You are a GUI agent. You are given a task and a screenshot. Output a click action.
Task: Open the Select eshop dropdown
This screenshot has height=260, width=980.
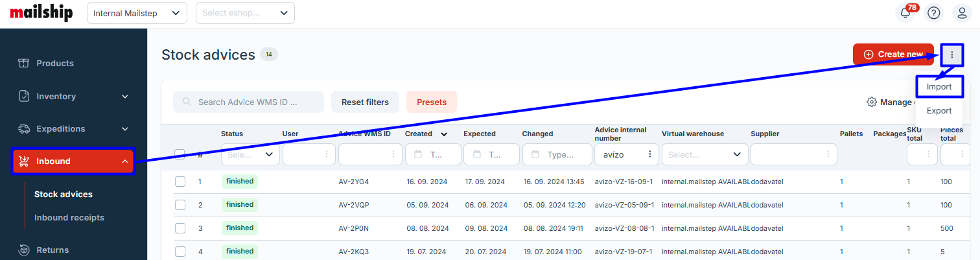point(245,13)
